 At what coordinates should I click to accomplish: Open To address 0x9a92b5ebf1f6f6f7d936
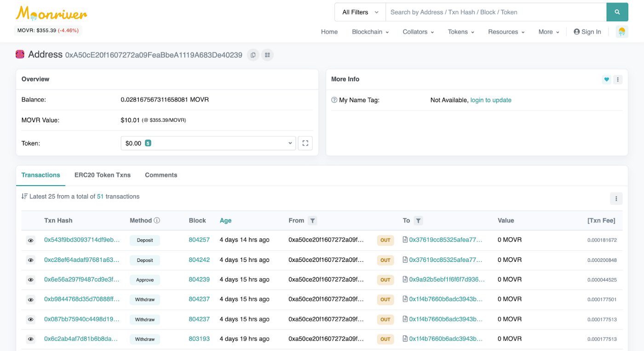click(x=447, y=279)
